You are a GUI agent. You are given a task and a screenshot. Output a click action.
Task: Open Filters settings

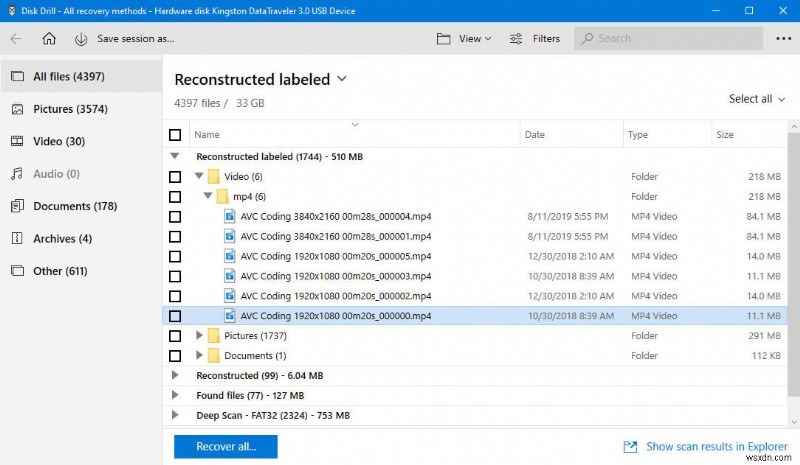coord(535,39)
